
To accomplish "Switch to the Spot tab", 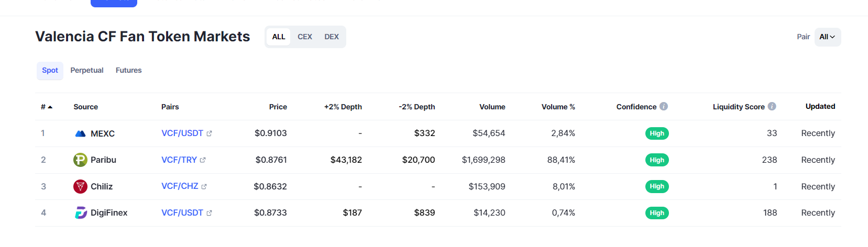I will [50, 71].
